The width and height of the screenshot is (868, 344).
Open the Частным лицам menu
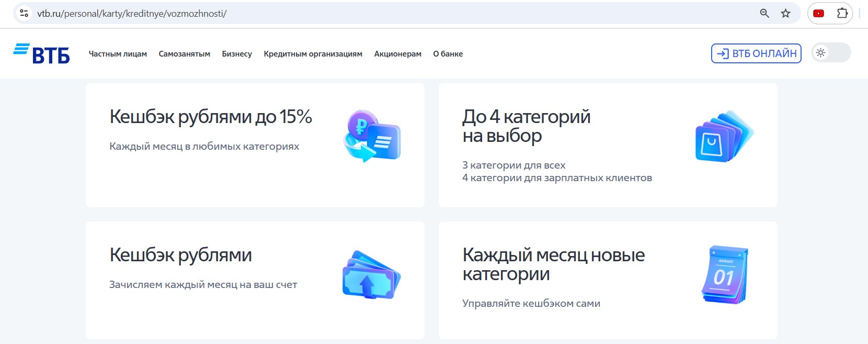(x=118, y=54)
